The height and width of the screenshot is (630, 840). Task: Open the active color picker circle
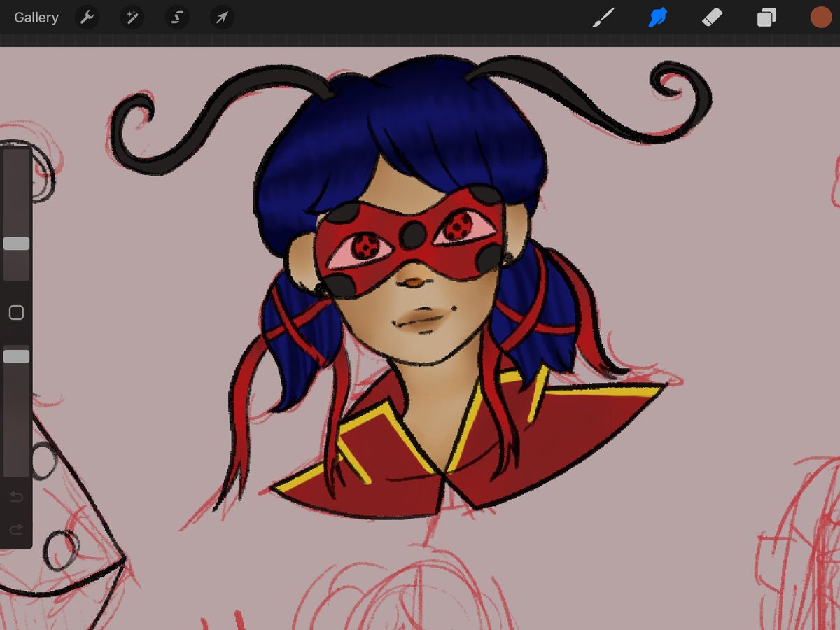point(820,17)
